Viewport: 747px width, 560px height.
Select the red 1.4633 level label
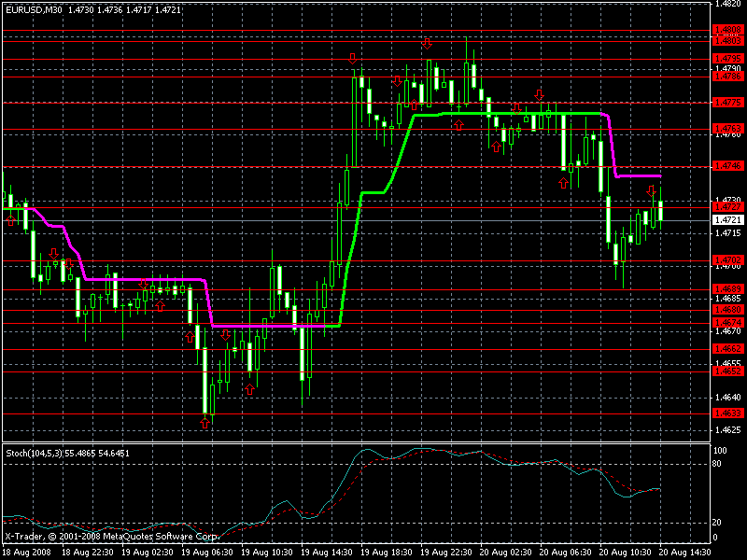(x=727, y=413)
